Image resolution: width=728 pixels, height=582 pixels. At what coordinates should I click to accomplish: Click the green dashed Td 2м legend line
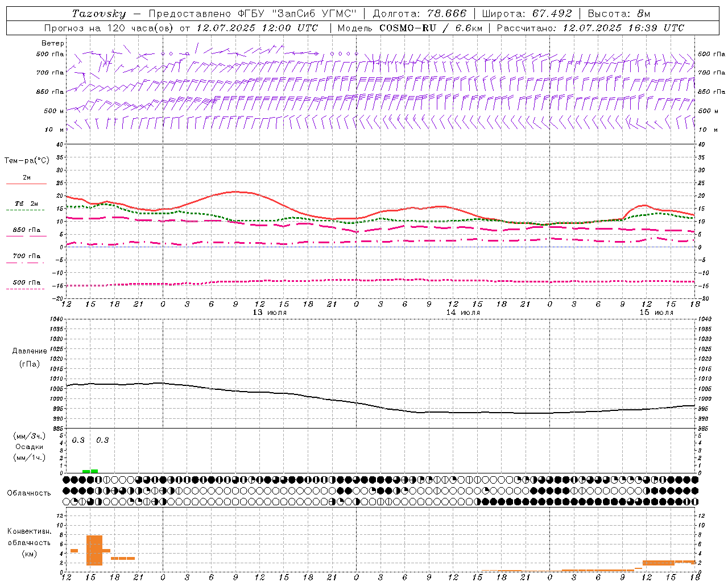point(25,210)
